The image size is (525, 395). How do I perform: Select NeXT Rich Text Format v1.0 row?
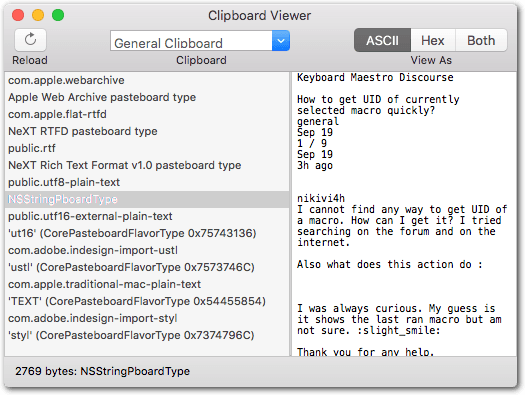click(x=147, y=165)
